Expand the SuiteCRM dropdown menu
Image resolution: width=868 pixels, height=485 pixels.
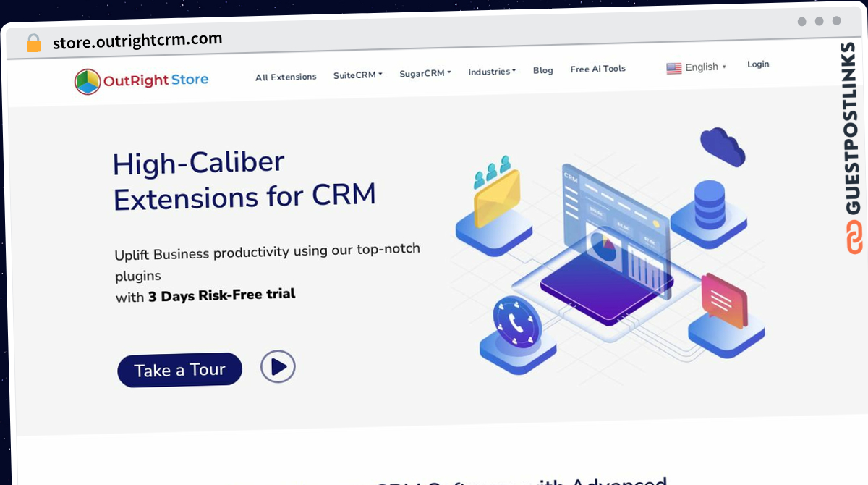click(358, 75)
